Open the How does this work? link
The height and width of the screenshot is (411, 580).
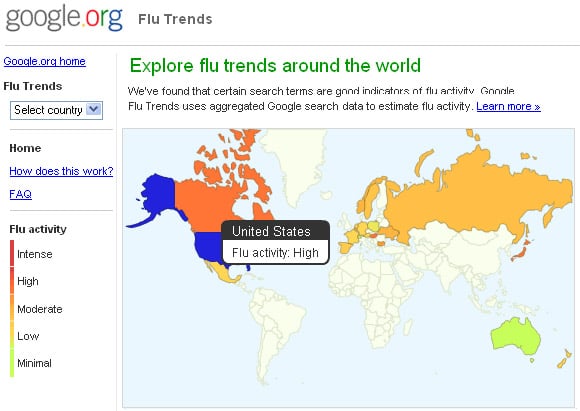click(x=61, y=171)
